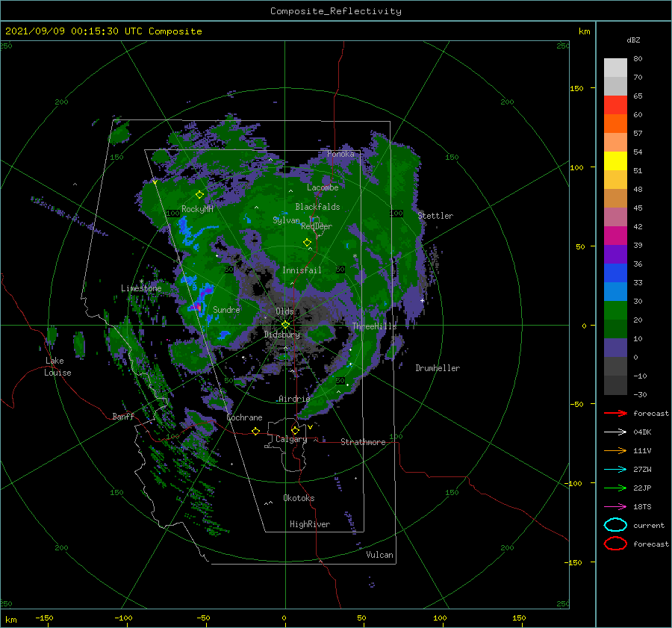Click the cyan 27ZW arrow icon
Image resolution: width=672 pixels, height=628 pixels.
(x=615, y=469)
